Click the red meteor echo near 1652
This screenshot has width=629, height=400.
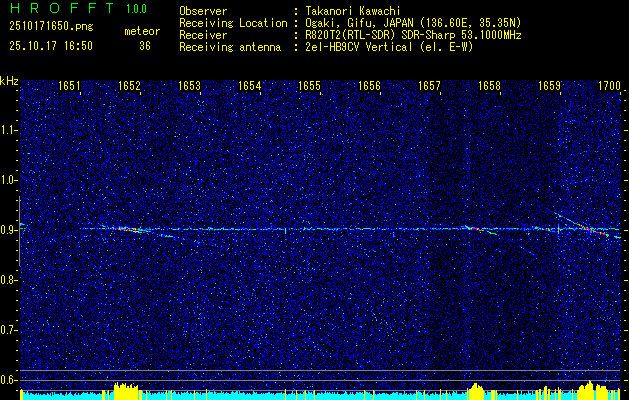(x=128, y=229)
